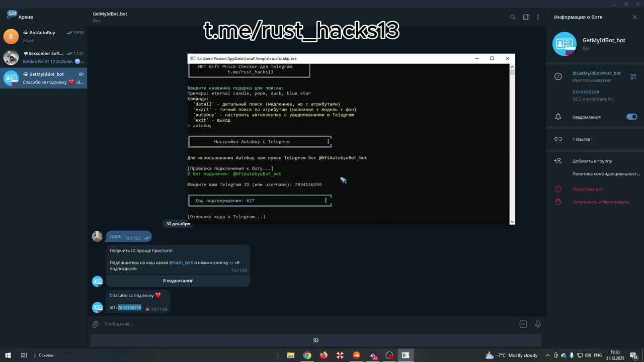Click the console window scroll-down arrow
This screenshot has height=362, width=644.
point(512,222)
